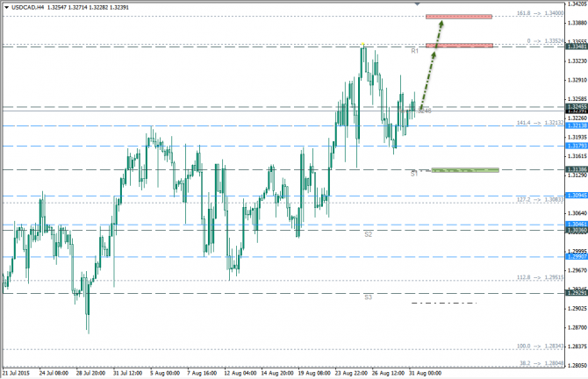Viewport: 588px width, 379px height.
Task: Select the USDCAD,H4 symbol title text
Action: tap(28, 7)
